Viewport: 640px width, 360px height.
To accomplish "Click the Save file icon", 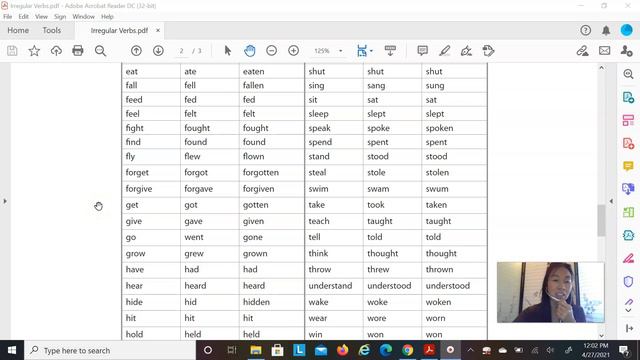I will click(x=12, y=51).
